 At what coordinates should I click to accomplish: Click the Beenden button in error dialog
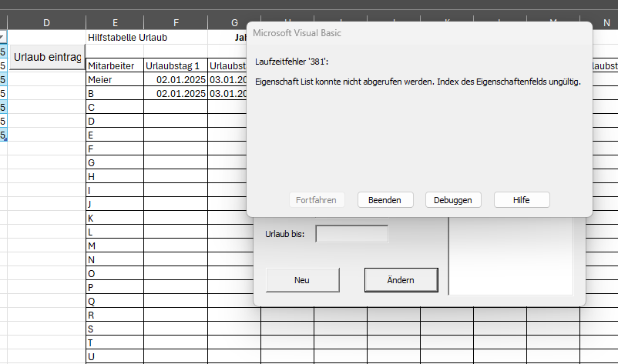385,199
